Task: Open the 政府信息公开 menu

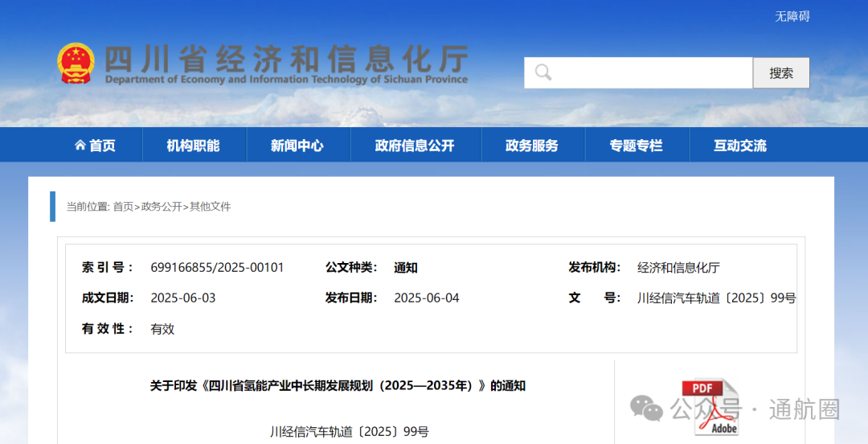Action: click(415, 146)
